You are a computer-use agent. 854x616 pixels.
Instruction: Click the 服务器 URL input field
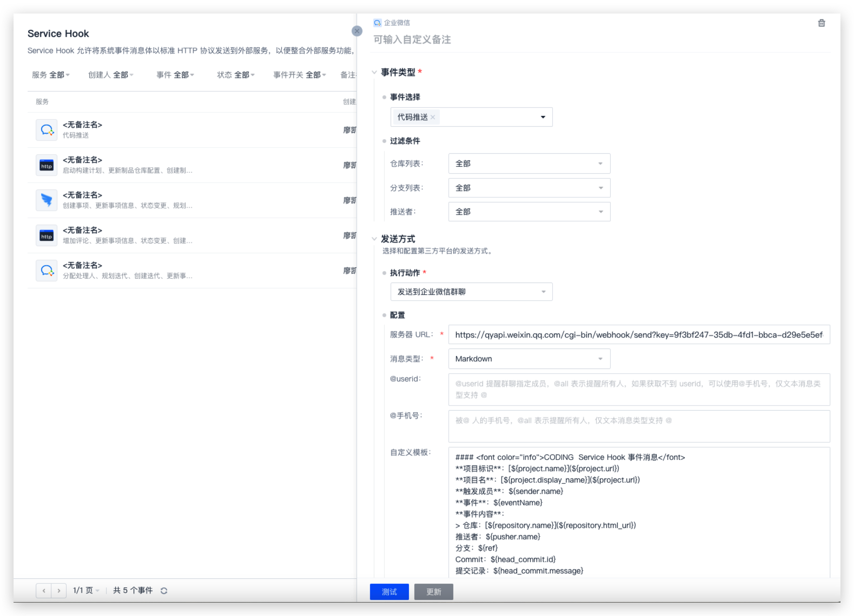point(639,334)
